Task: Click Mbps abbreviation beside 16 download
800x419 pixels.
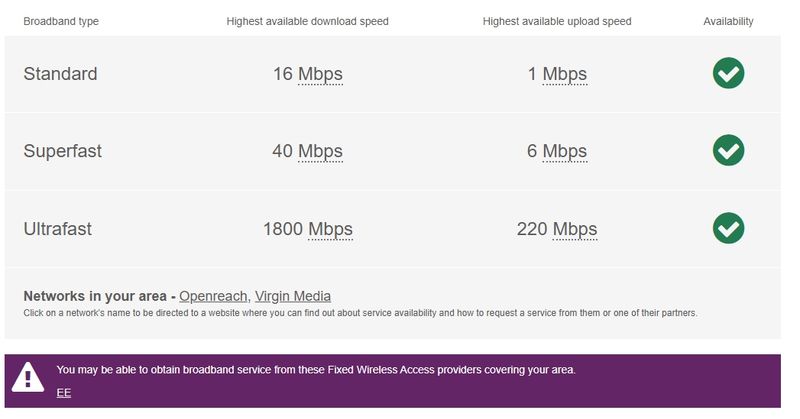Action: tap(320, 74)
